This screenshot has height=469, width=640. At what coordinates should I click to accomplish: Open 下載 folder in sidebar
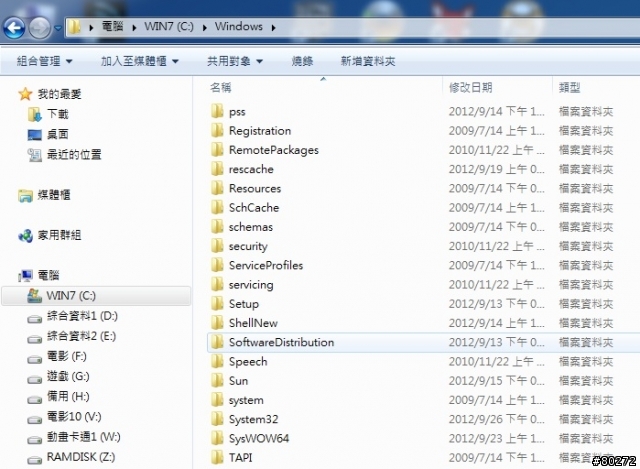(x=48, y=114)
